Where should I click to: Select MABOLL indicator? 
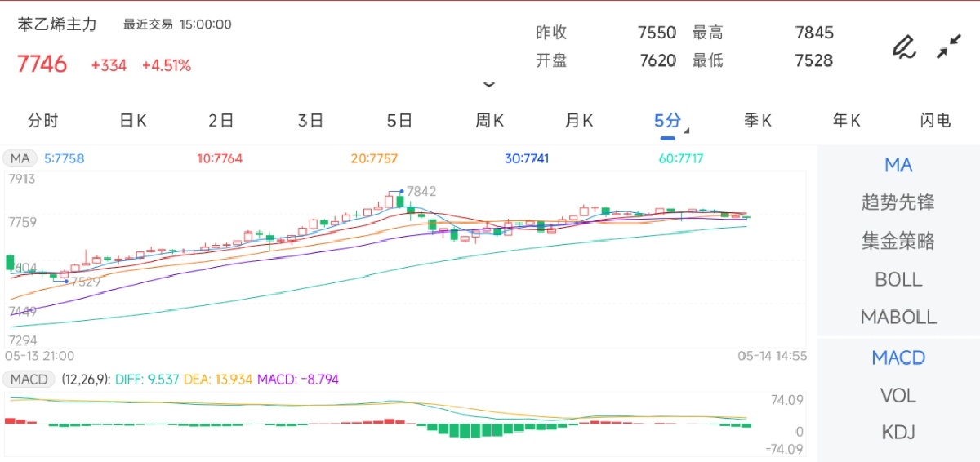(x=898, y=318)
